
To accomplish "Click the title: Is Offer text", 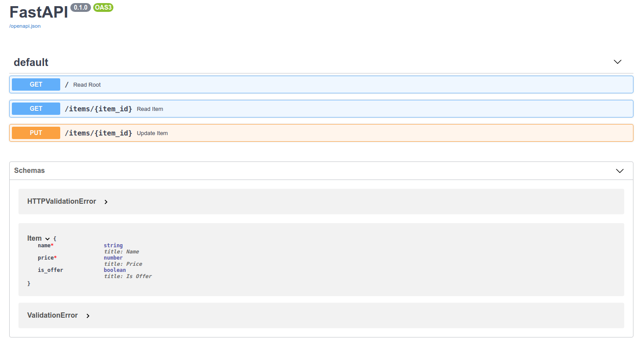I will (128, 276).
